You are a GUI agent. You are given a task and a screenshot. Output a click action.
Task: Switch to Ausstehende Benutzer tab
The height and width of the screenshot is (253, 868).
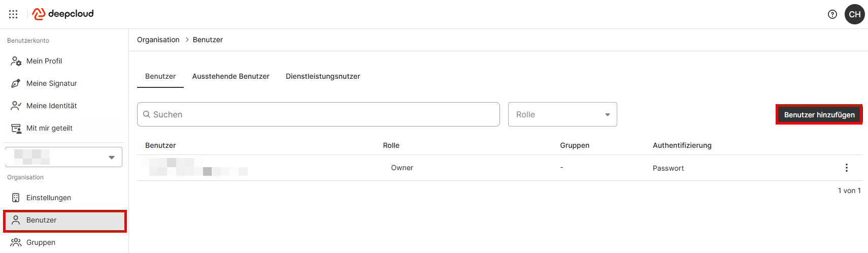[231, 76]
